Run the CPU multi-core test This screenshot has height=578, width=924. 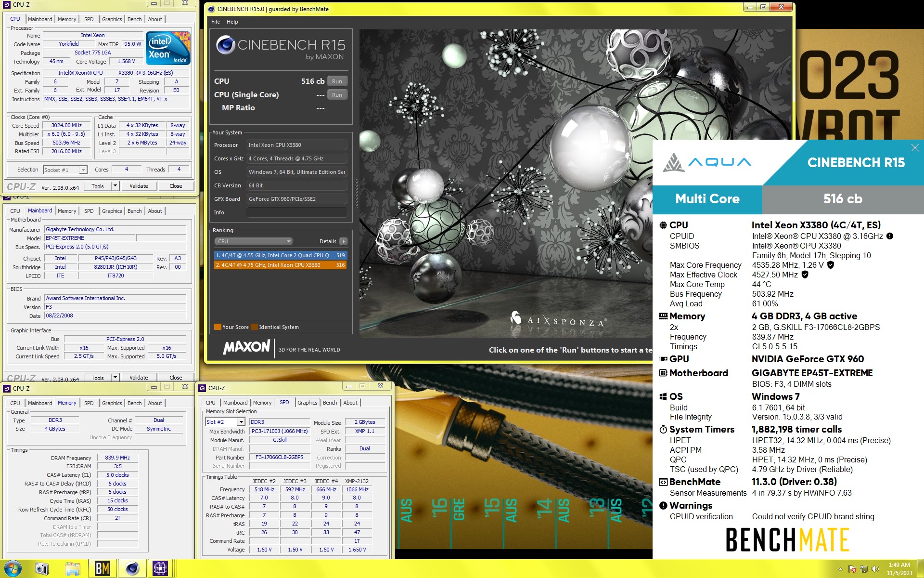[337, 81]
